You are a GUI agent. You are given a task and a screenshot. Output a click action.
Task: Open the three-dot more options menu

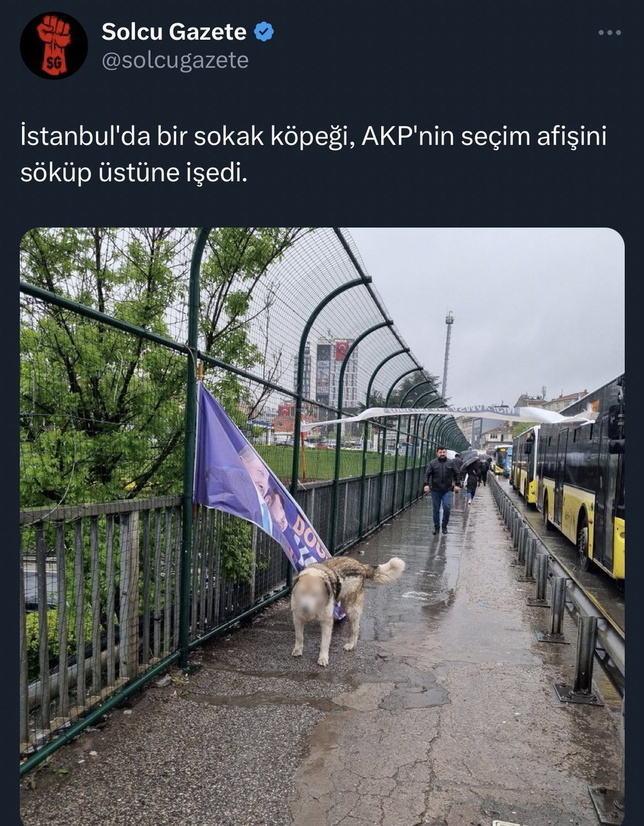(610, 32)
